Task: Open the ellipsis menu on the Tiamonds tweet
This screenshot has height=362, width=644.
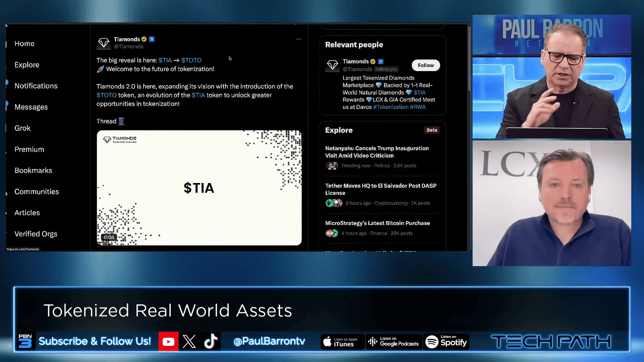Action: pos(299,39)
